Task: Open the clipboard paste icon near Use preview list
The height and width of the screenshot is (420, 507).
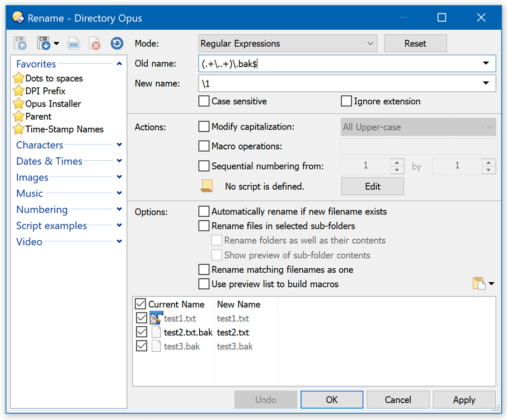Action: click(479, 283)
